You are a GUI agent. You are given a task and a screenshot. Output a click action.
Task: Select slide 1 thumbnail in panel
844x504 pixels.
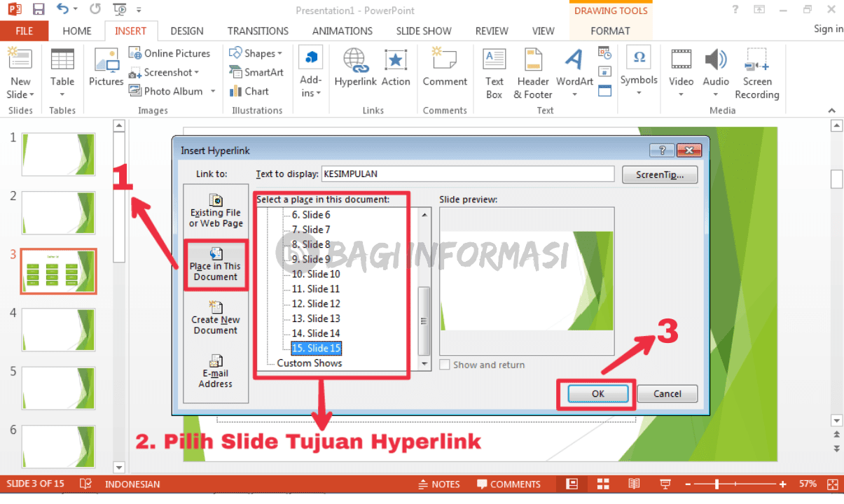[x=58, y=154]
